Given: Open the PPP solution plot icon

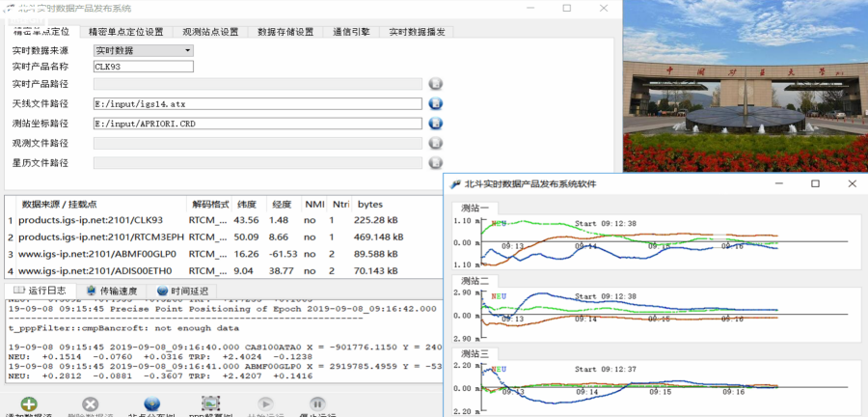Looking at the screenshot, I should point(211,404).
